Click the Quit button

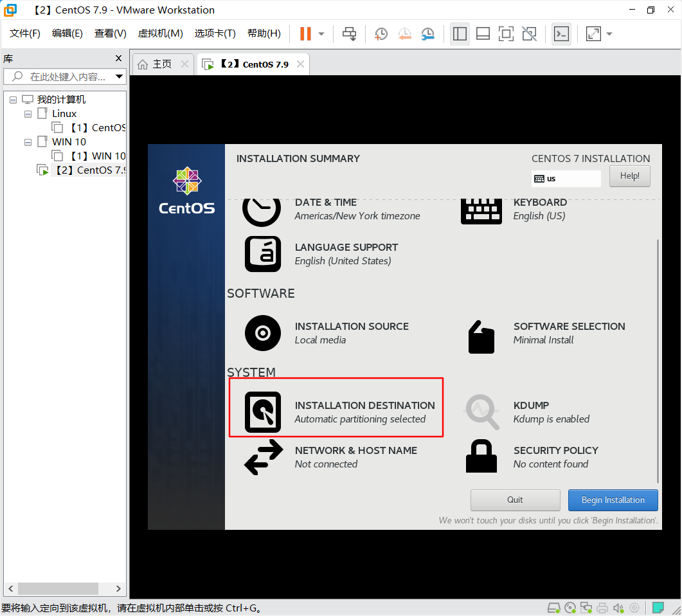point(515,500)
